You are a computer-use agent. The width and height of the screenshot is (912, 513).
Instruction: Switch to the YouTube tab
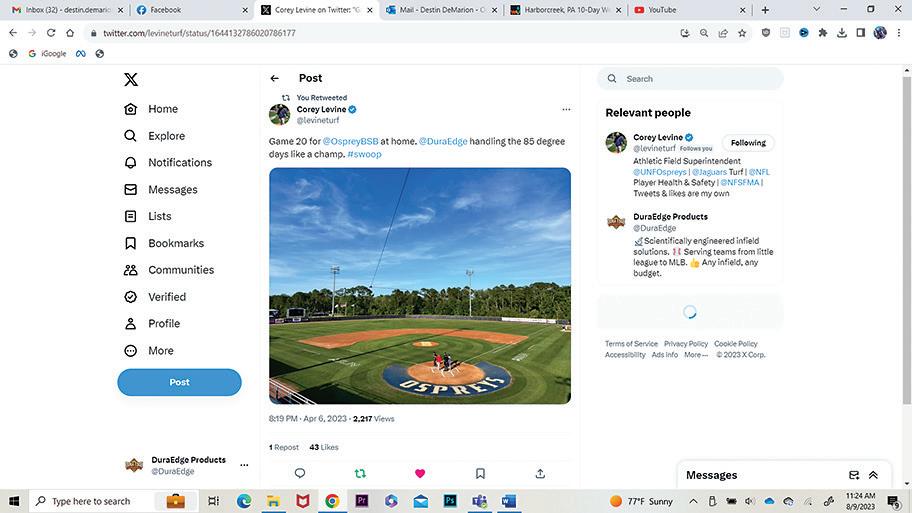[x=690, y=10]
